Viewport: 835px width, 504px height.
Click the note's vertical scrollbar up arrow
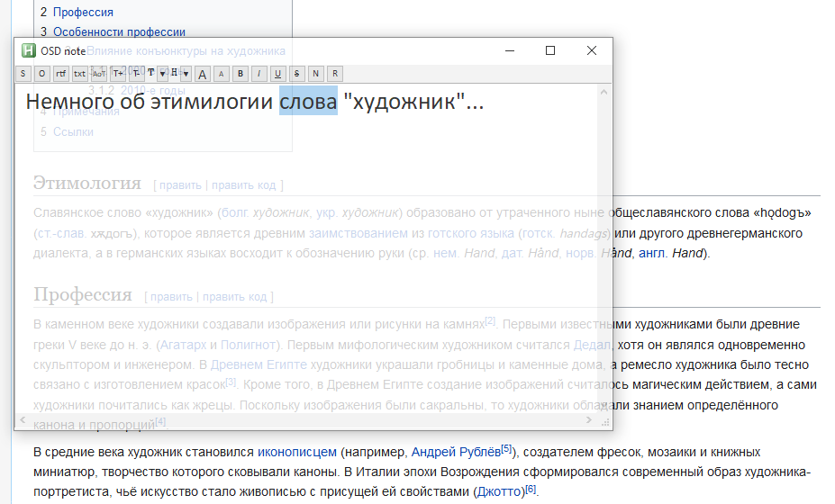tap(604, 92)
